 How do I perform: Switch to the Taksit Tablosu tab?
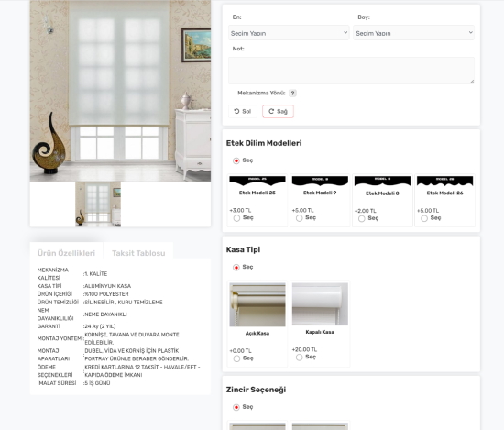(x=138, y=253)
